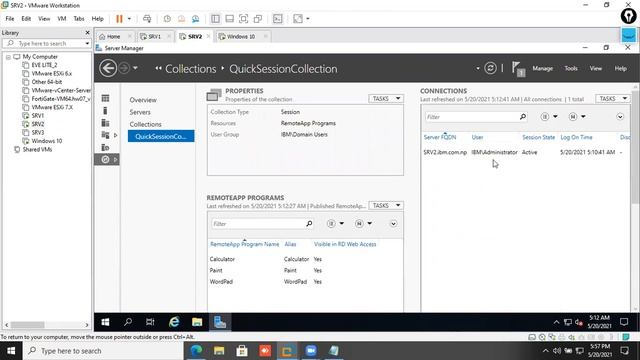Select the SRV2.ibm.com.np connection row
The height and width of the screenshot is (360, 640).
tap(526, 152)
